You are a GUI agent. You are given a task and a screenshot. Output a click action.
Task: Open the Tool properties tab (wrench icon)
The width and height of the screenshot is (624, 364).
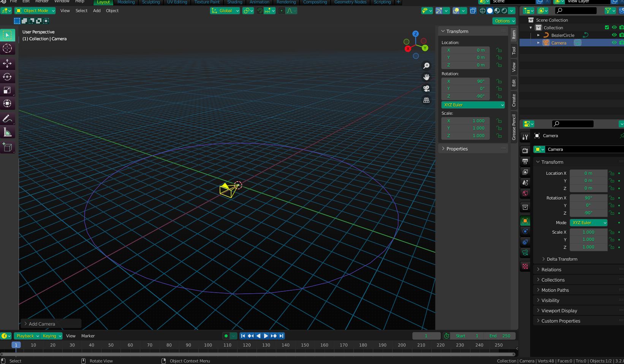click(525, 137)
